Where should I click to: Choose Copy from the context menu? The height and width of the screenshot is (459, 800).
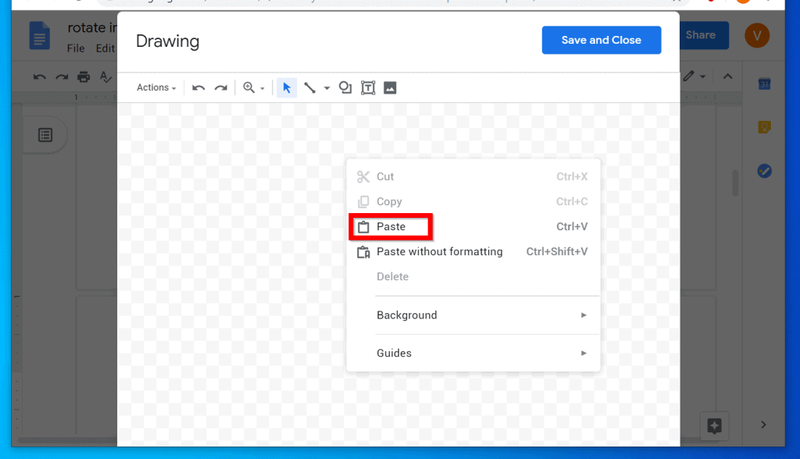point(473,201)
